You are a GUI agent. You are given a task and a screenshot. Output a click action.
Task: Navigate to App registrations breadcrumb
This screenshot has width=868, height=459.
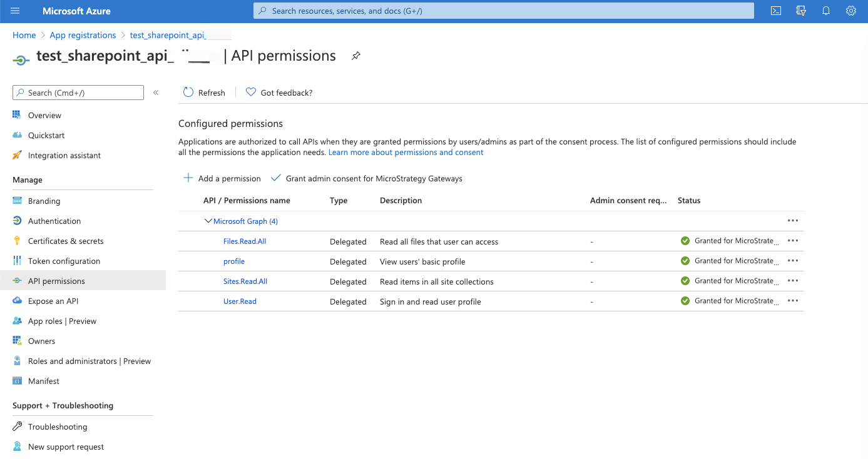click(x=83, y=34)
